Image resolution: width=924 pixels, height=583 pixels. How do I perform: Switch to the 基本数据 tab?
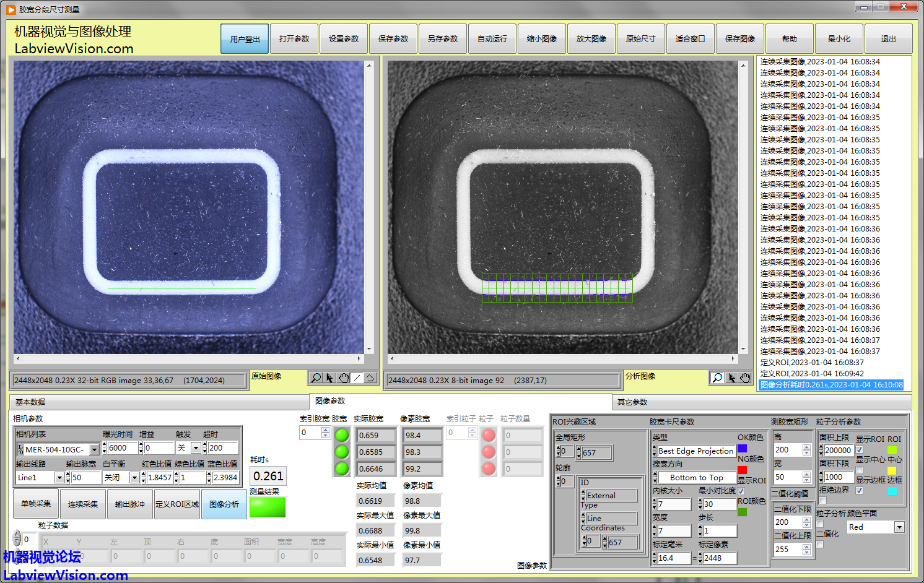pos(30,402)
